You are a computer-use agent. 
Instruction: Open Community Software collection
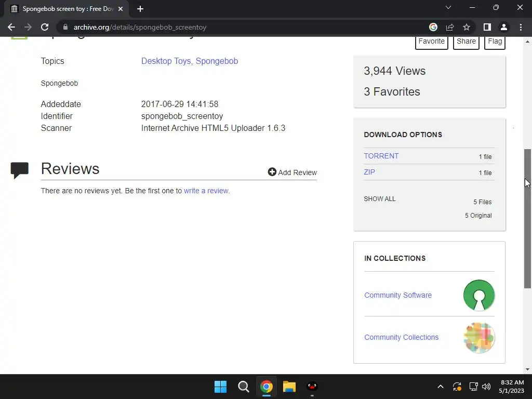pyautogui.click(x=398, y=295)
